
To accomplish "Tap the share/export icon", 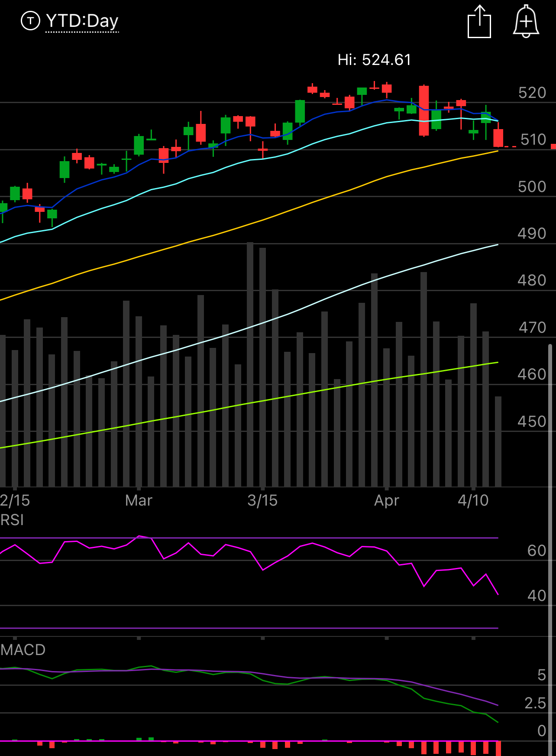I will (479, 22).
